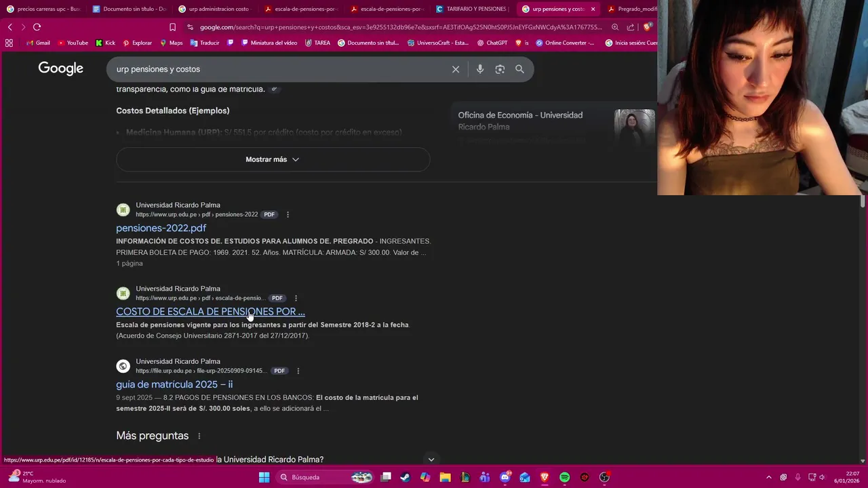
Task: Go back to the previous page
Action: (9, 27)
